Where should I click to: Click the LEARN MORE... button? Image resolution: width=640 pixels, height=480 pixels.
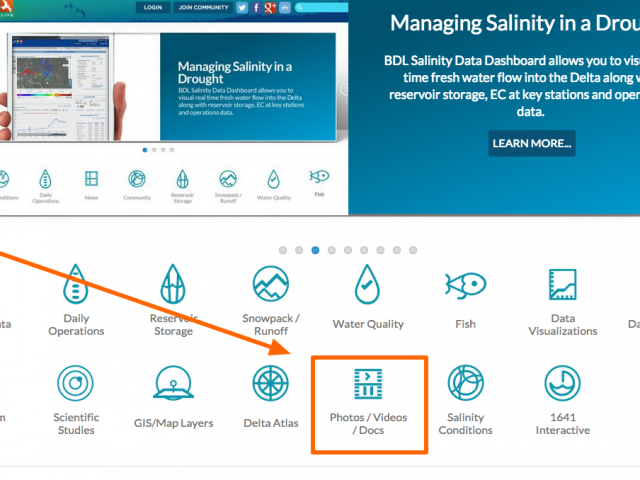(x=532, y=143)
